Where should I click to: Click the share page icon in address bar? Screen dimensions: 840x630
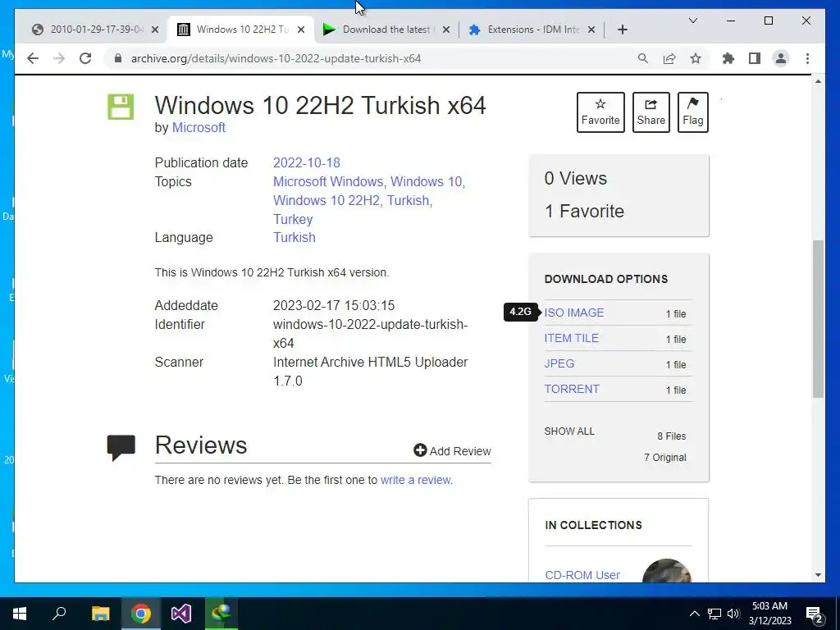click(669, 58)
